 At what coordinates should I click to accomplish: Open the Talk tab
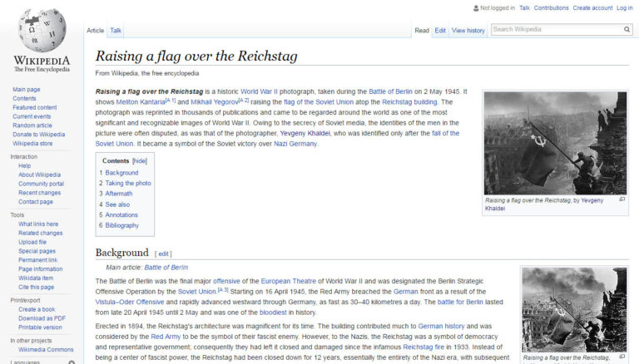tap(116, 31)
